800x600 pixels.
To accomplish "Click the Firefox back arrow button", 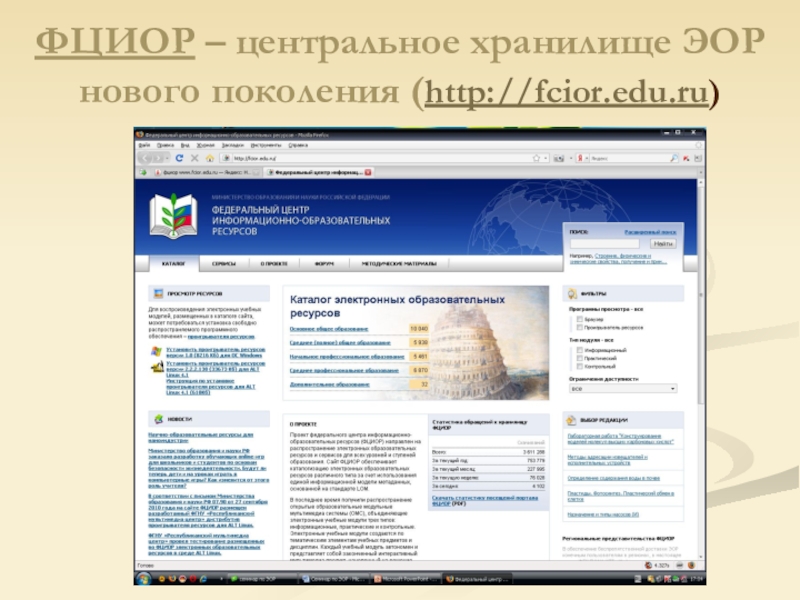I will (146, 158).
